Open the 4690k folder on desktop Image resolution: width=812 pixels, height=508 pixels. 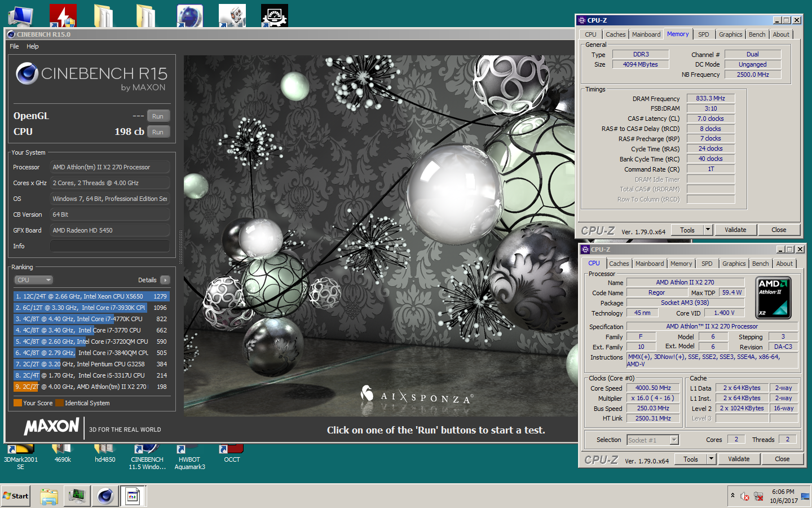tap(63, 454)
